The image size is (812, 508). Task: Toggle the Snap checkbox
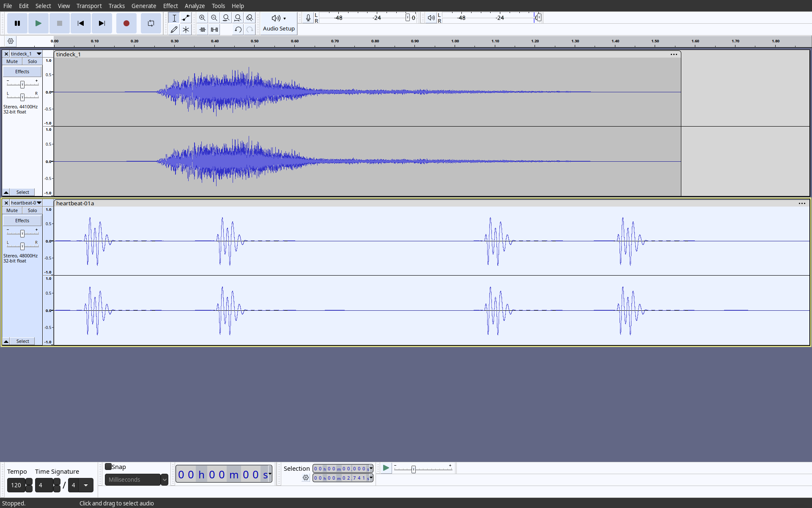pyautogui.click(x=108, y=467)
